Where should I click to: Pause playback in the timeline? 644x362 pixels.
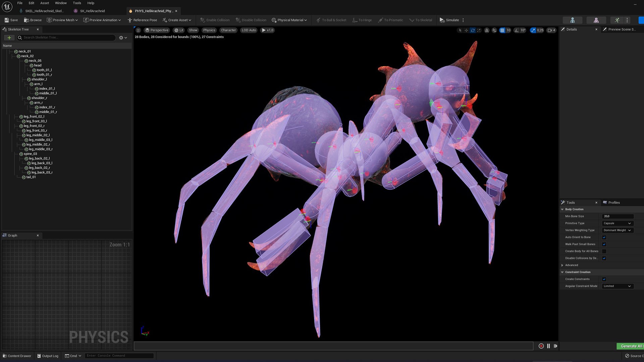(x=548, y=346)
